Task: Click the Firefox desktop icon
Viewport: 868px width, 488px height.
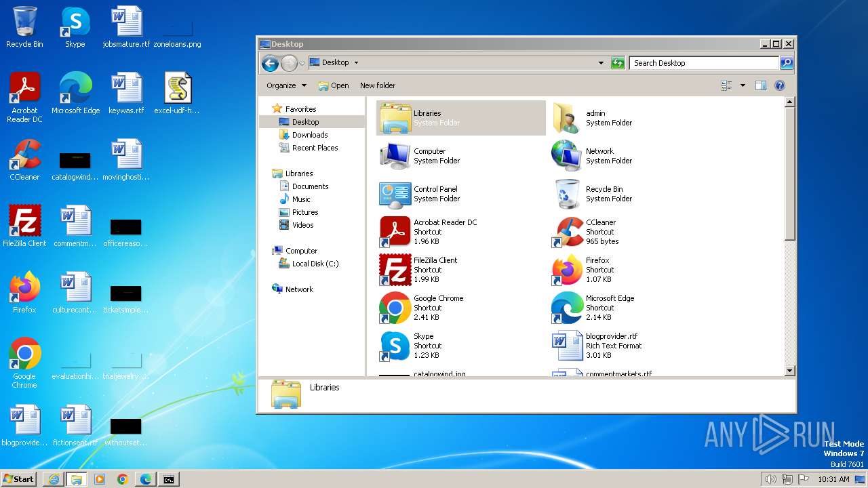Action: point(24,293)
